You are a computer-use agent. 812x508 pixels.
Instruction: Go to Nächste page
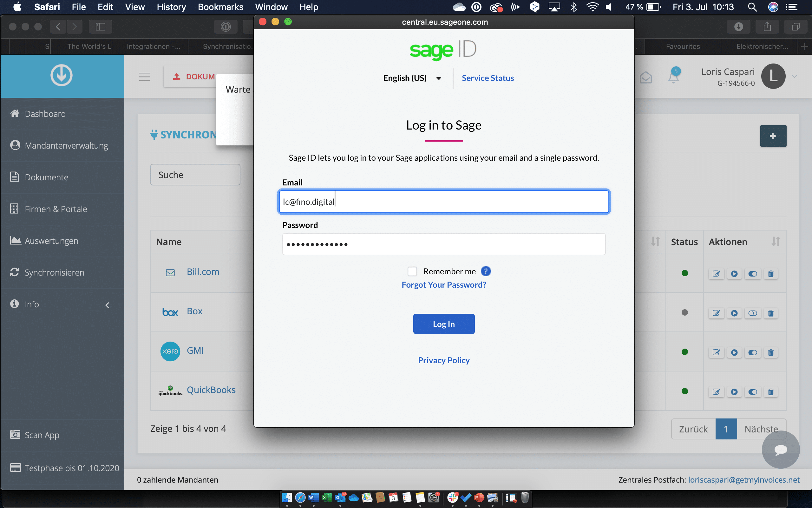[761, 429]
